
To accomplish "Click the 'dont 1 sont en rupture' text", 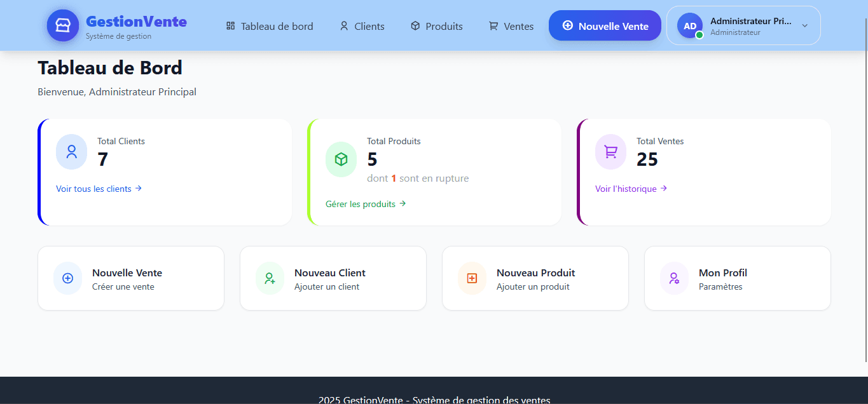I will [x=418, y=178].
